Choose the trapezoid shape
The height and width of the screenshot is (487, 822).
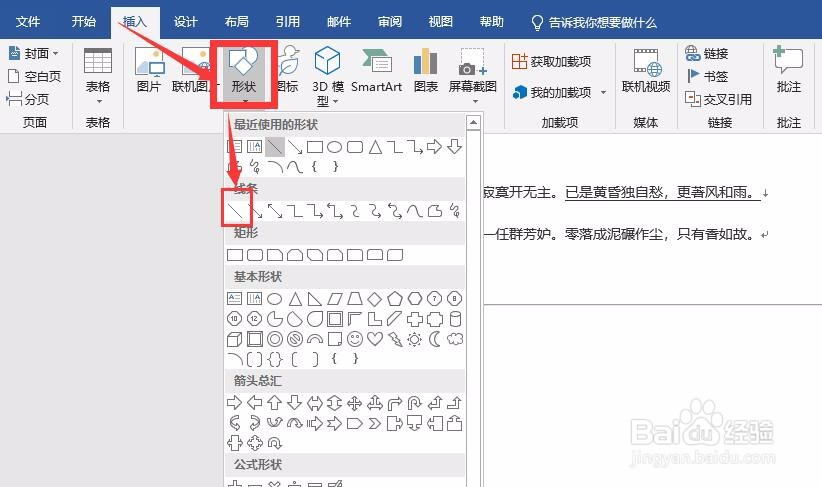pyautogui.click(x=355, y=299)
